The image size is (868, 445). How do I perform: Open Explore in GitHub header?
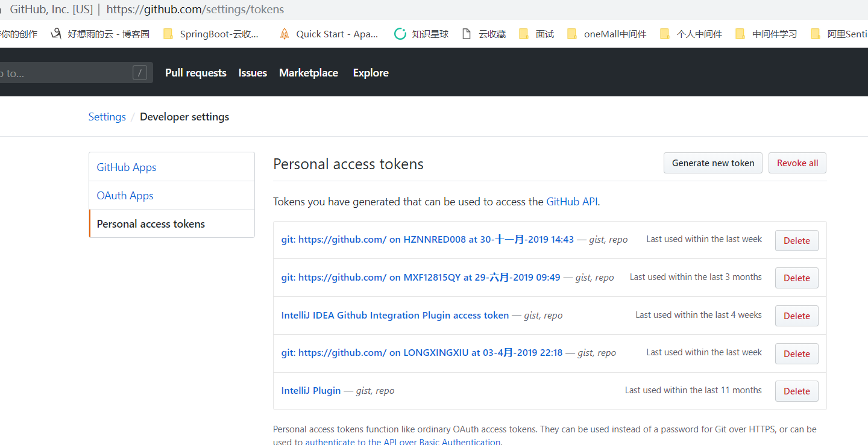click(x=371, y=73)
